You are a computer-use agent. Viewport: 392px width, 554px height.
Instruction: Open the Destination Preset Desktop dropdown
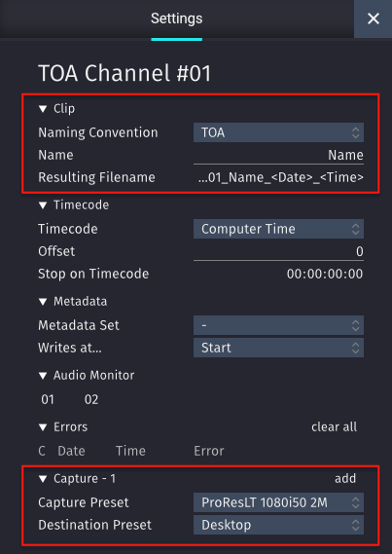278,525
